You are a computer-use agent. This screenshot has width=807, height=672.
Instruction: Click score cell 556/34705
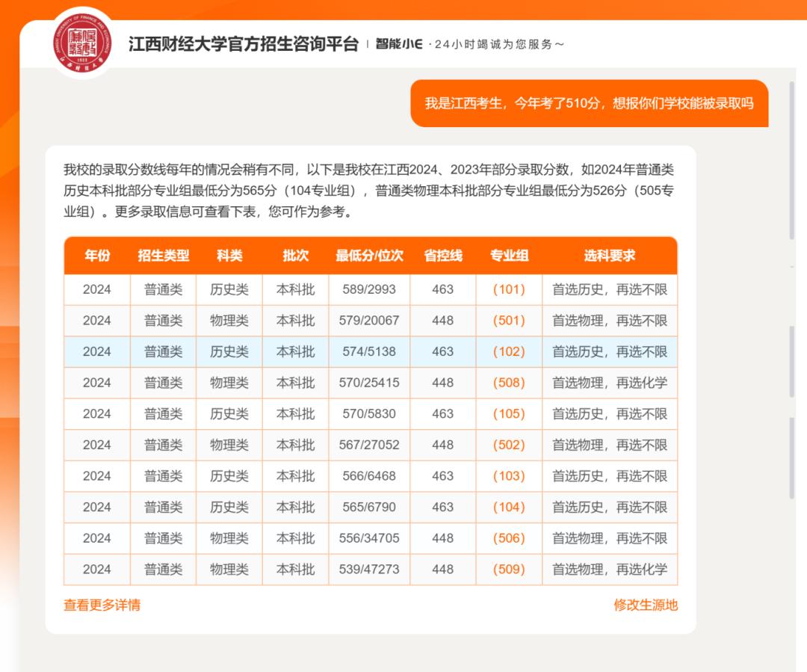pos(369,538)
